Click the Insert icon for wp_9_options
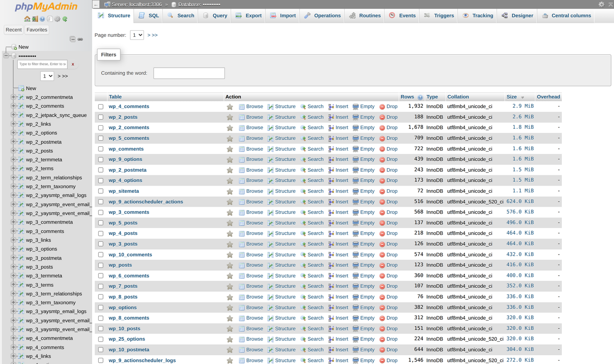 332,159
